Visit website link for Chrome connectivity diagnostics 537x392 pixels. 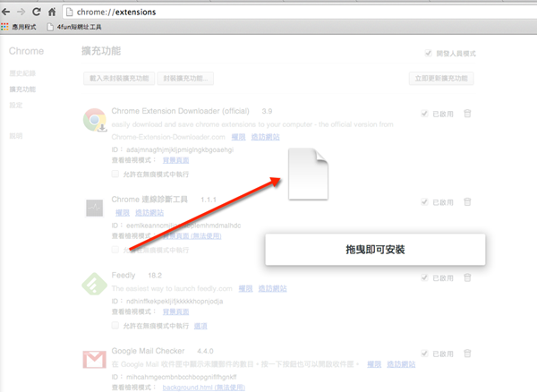[x=149, y=213]
